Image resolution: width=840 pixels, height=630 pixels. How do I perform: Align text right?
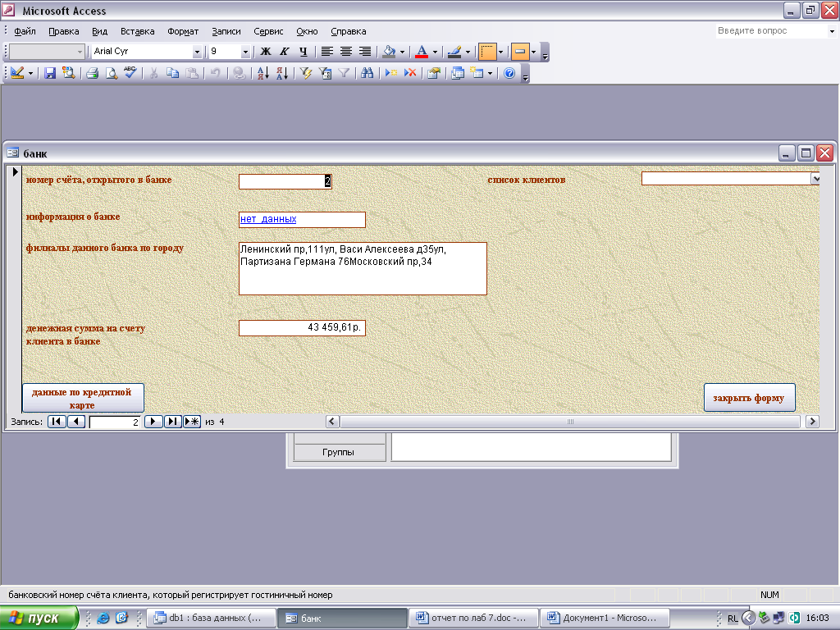pos(365,52)
